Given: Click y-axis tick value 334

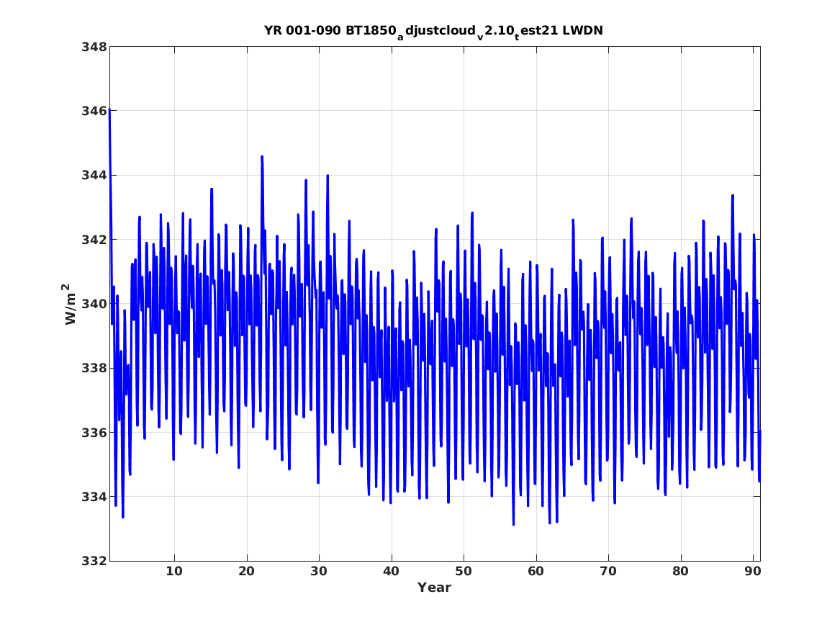Looking at the screenshot, I should [94, 497].
